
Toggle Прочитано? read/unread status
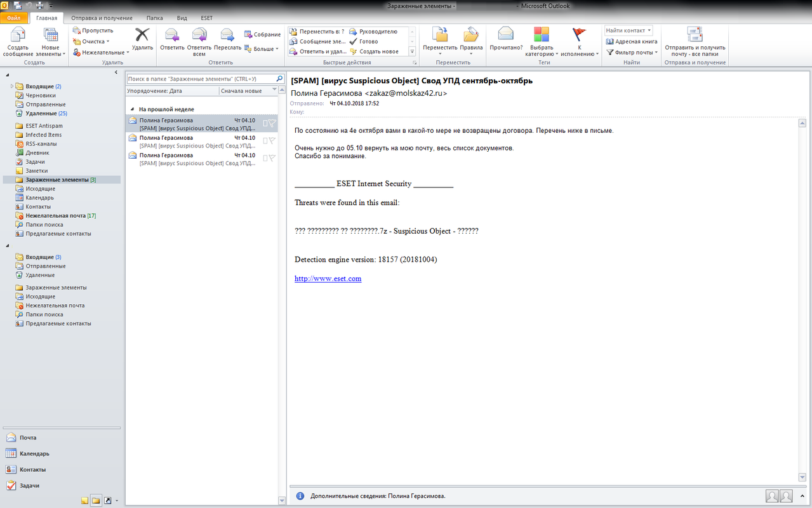pos(506,39)
